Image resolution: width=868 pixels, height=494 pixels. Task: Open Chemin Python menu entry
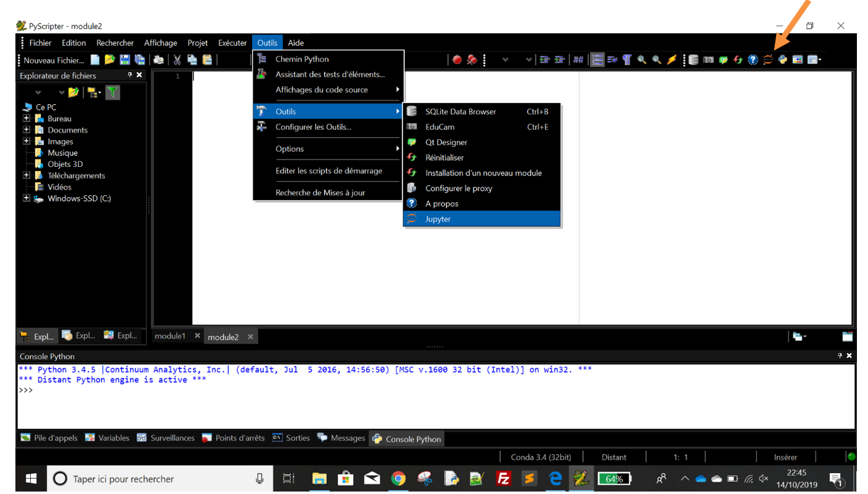click(x=328, y=59)
